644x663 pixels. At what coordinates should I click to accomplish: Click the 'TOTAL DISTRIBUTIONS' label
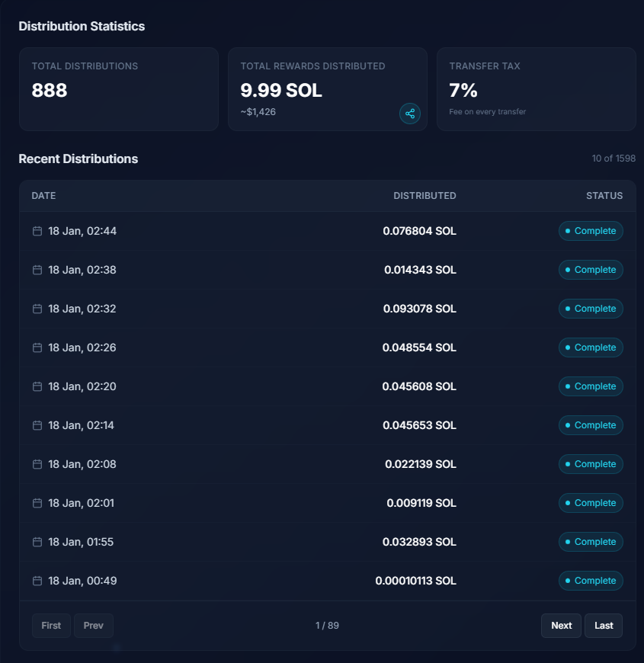point(85,66)
